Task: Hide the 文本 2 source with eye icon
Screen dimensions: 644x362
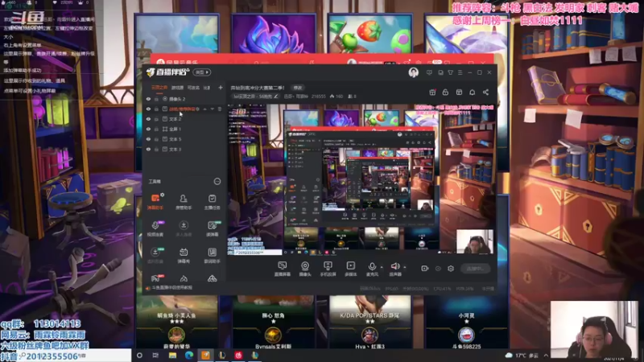Action: coord(149,119)
